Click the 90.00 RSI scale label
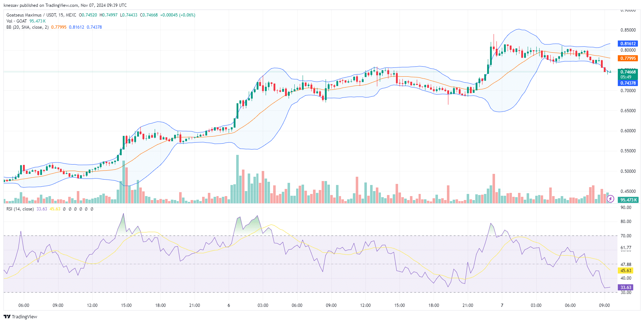Screen dimensions: 644x323 (626, 208)
